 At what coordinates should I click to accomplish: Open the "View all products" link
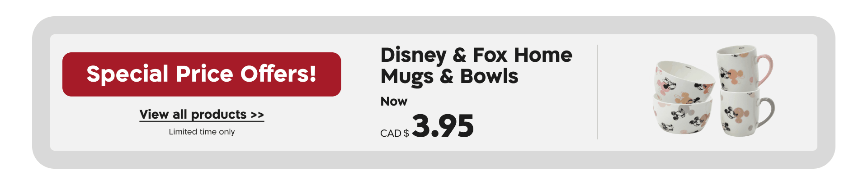pyautogui.click(x=193, y=115)
